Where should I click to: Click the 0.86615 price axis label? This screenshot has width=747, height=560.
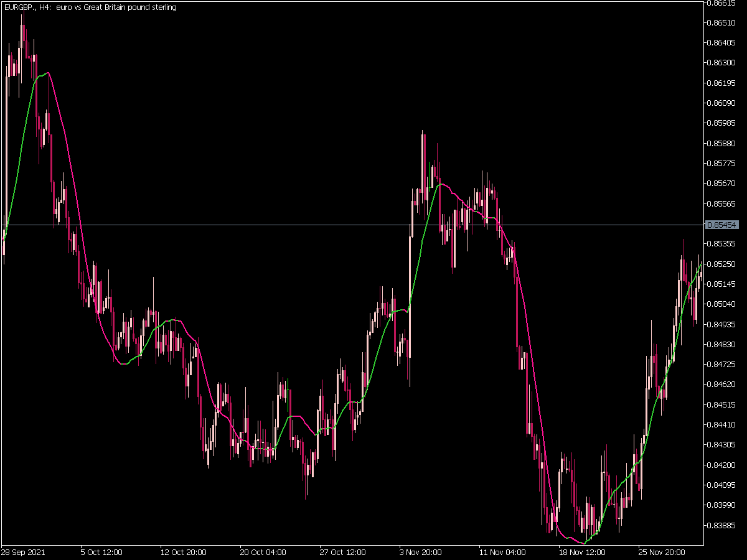[721, 3]
